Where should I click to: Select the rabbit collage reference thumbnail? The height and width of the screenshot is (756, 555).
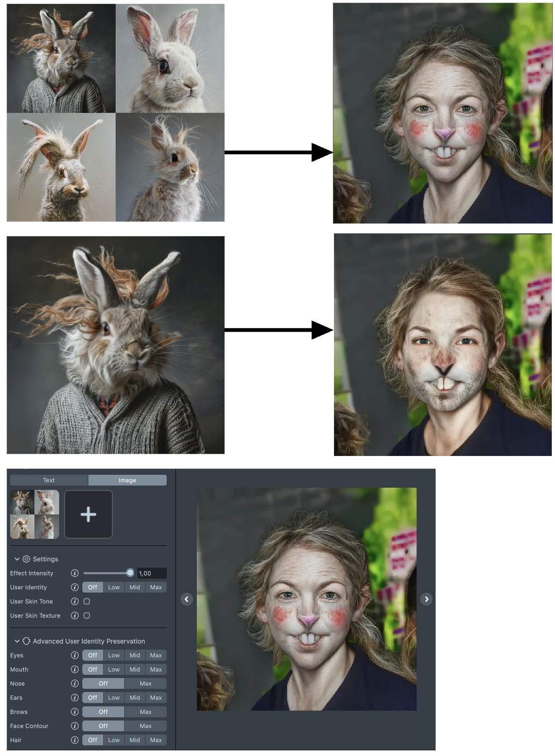coord(34,515)
